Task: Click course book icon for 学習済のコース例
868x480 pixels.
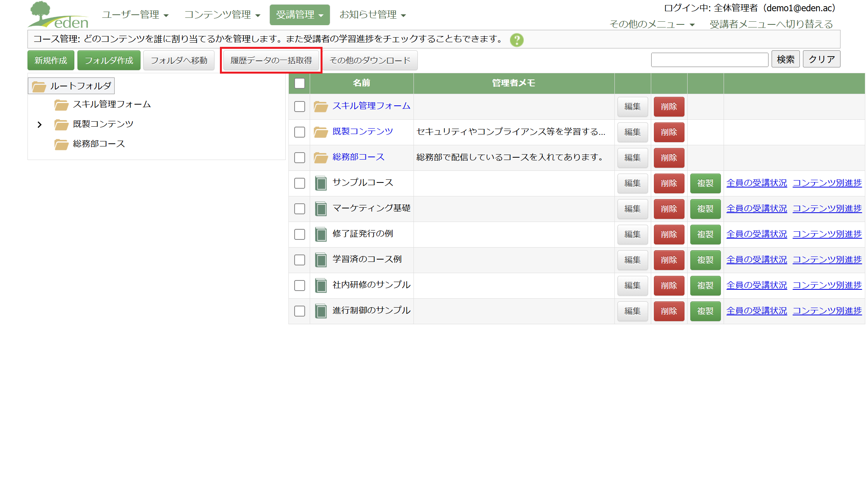Action: coord(321,260)
